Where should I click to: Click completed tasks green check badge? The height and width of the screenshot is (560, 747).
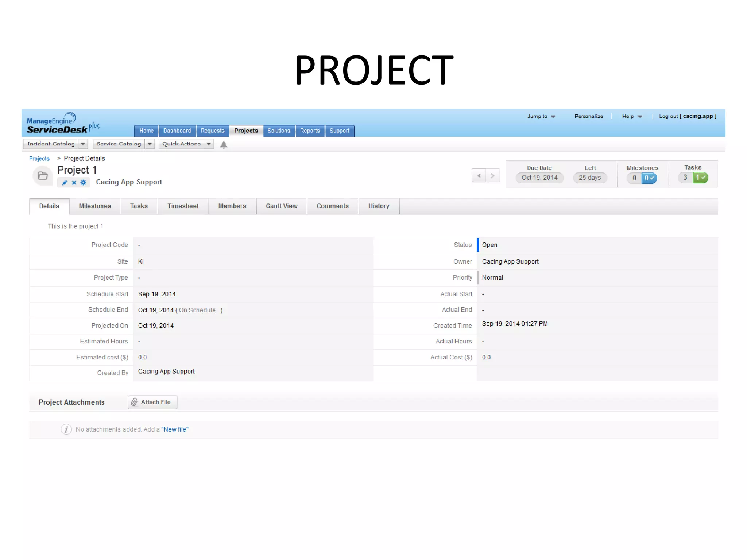coord(700,178)
